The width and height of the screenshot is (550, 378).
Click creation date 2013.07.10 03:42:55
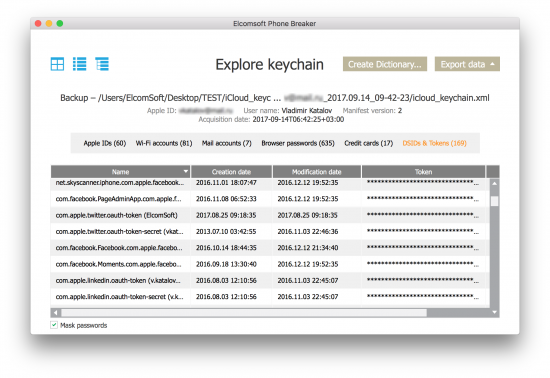click(226, 231)
